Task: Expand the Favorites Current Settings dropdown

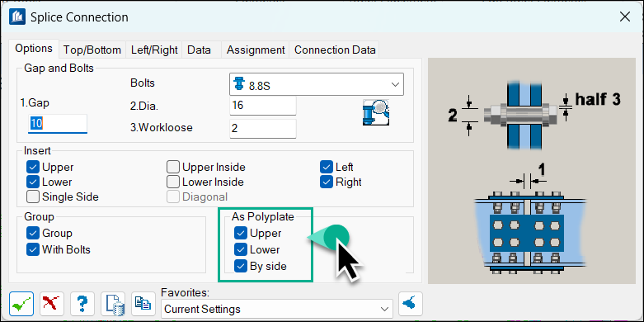Action: (x=276, y=309)
